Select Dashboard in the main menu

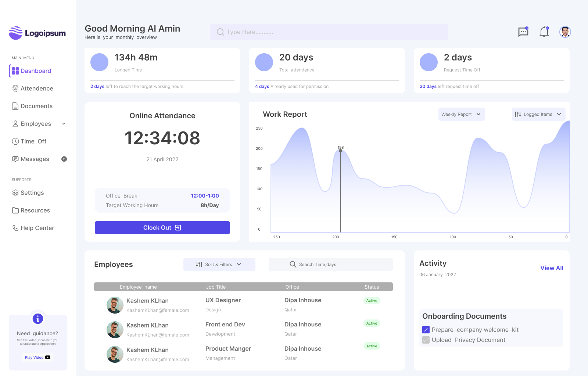pos(36,70)
